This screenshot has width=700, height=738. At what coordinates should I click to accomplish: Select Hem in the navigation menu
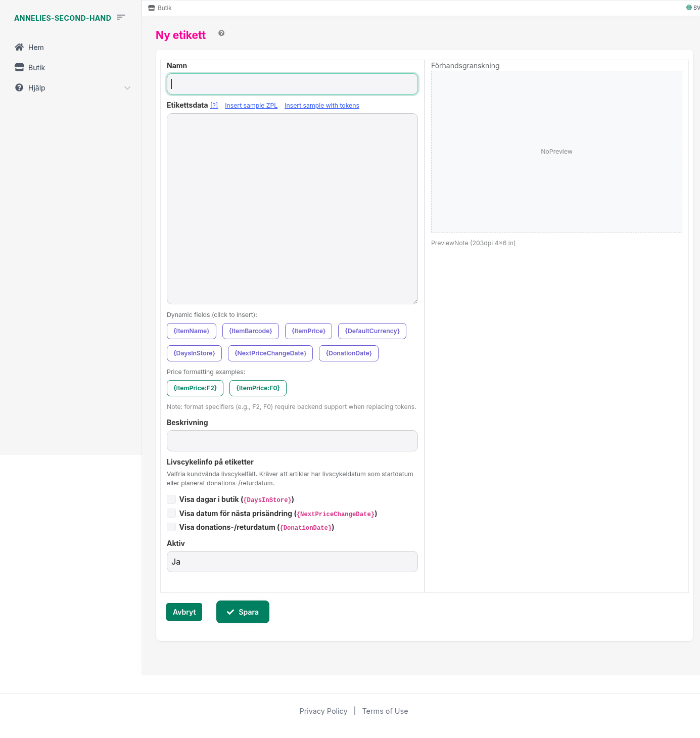point(36,47)
